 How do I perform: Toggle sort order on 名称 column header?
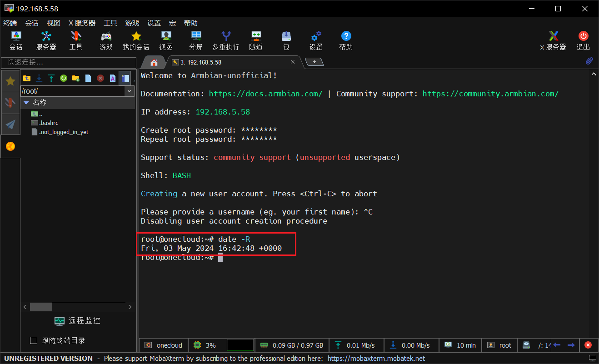78,103
